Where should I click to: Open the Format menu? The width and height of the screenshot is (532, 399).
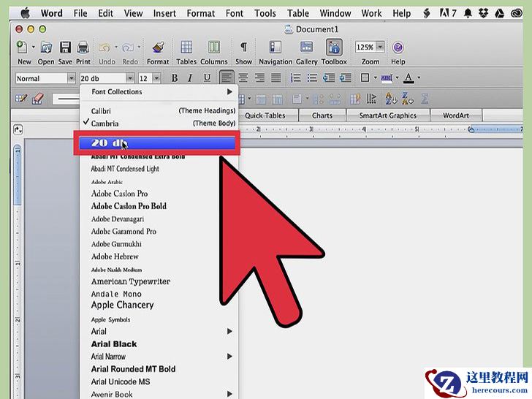click(x=200, y=13)
